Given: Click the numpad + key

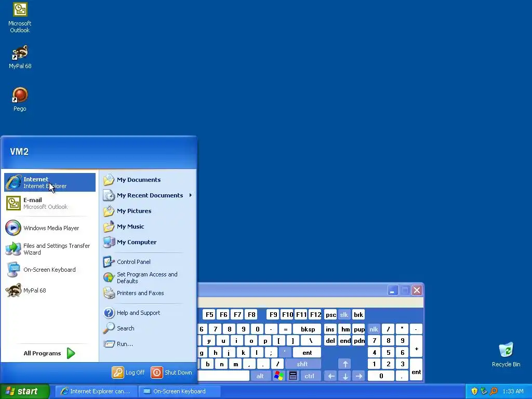Looking at the screenshot, I should (416, 347).
